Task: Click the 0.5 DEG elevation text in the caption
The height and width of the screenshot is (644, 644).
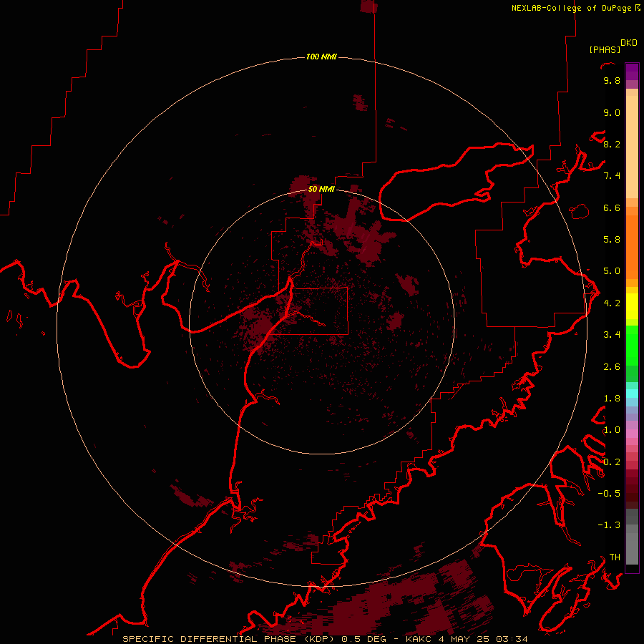Action: (x=366, y=639)
